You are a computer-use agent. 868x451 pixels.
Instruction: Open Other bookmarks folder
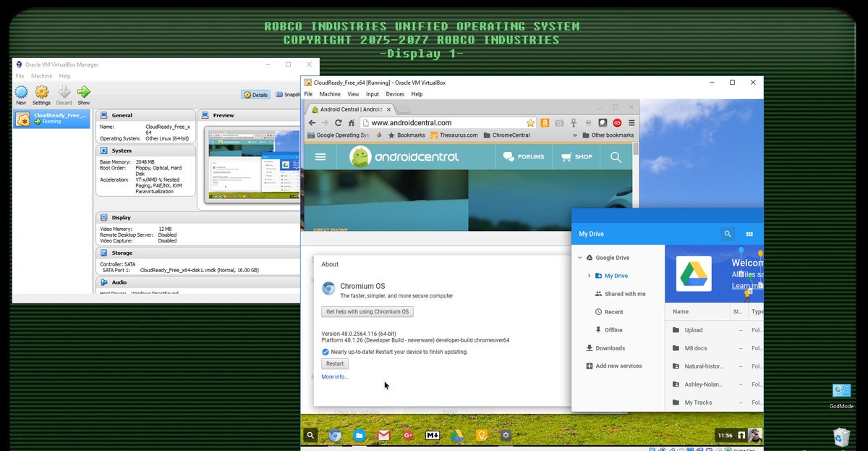coord(607,135)
